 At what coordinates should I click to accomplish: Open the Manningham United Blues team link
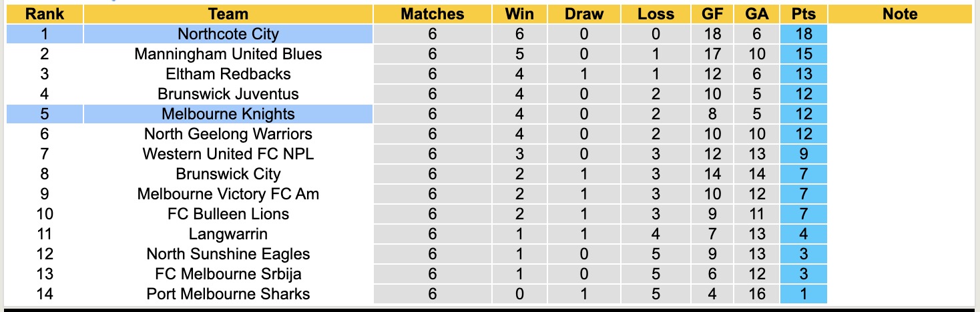click(x=228, y=54)
